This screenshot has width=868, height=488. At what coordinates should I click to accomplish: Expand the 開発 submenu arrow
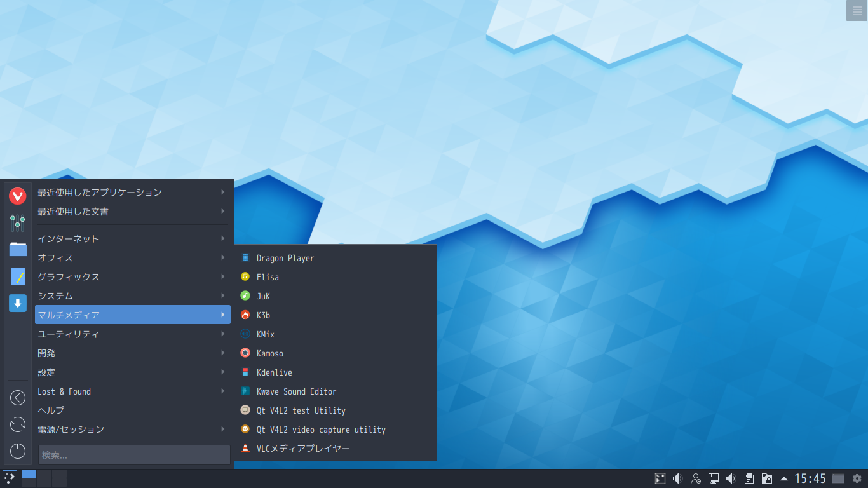[x=223, y=353]
